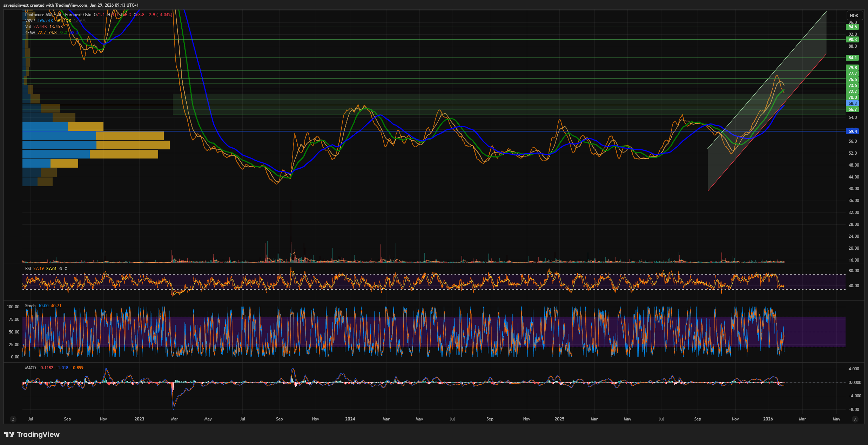868x445 pixels.
Task: Click the 84.1 price level label
Action: 853,58
